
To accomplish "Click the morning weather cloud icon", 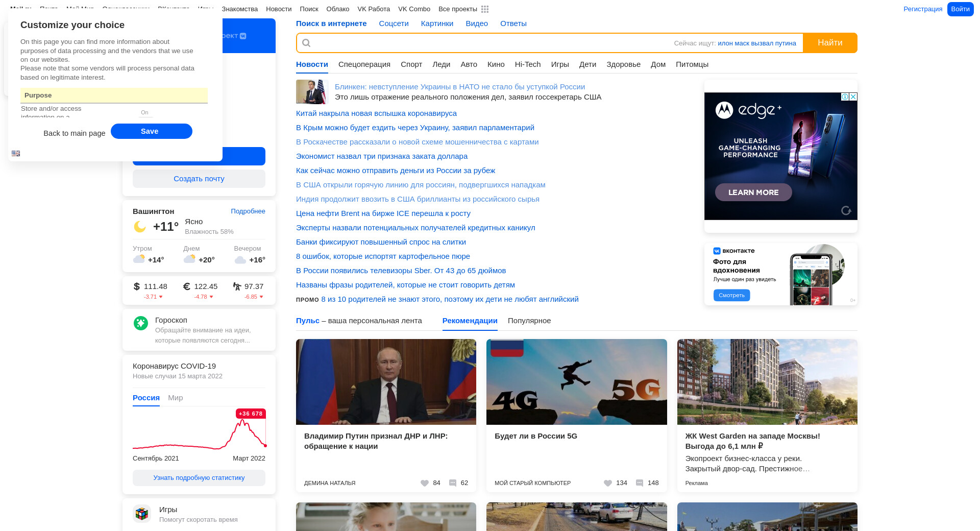I will (x=139, y=259).
